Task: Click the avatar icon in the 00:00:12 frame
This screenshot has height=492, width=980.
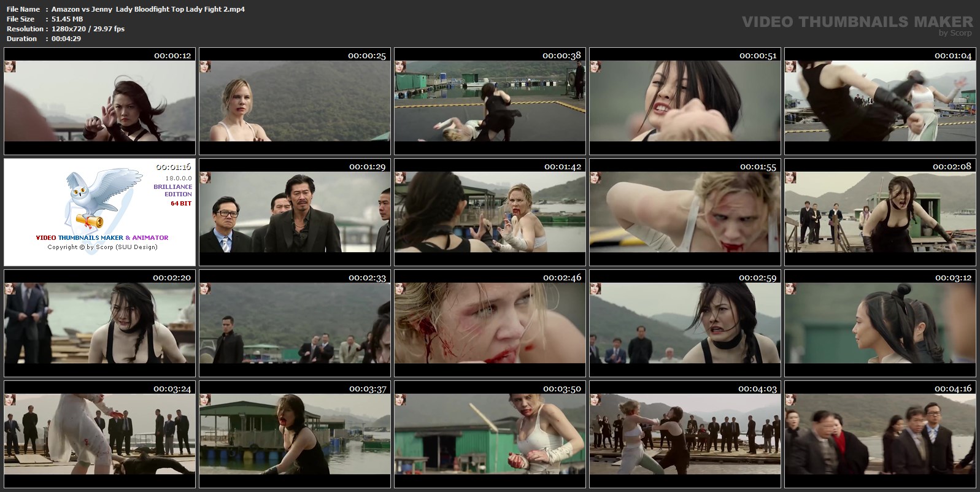Action: coord(10,66)
